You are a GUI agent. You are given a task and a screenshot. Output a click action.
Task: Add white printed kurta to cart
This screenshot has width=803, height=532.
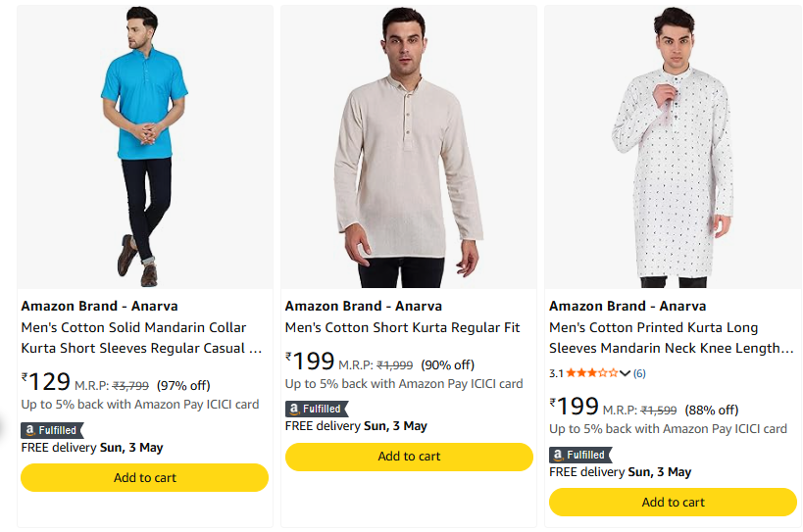pos(673,502)
